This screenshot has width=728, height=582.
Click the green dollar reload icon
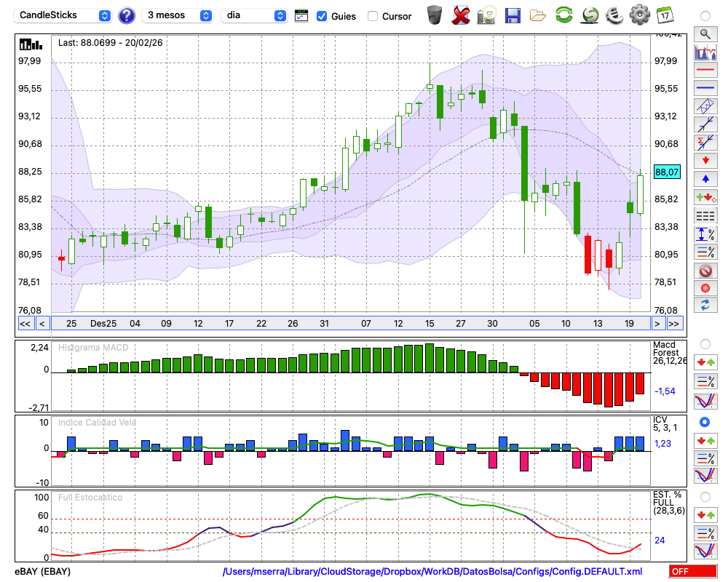tap(590, 15)
